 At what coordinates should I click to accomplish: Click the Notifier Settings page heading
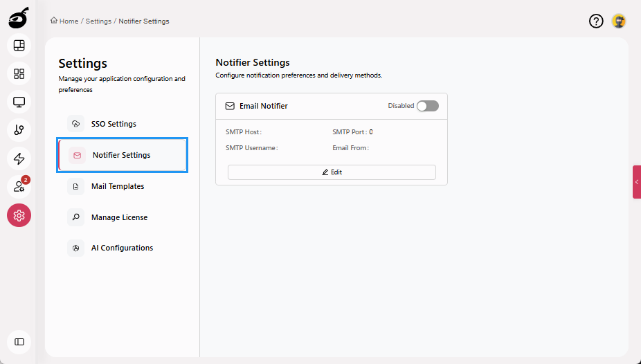tap(253, 62)
